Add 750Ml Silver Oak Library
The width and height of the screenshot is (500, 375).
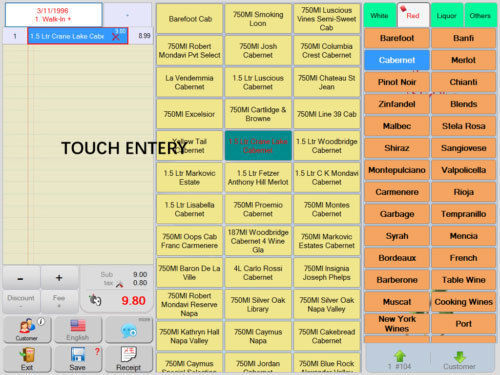tap(258, 304)
